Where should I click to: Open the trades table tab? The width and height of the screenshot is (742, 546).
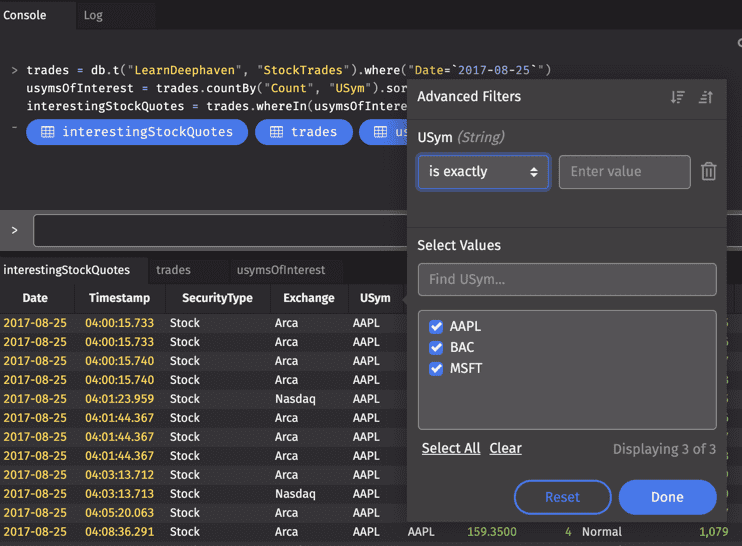(x=173, y=270)
